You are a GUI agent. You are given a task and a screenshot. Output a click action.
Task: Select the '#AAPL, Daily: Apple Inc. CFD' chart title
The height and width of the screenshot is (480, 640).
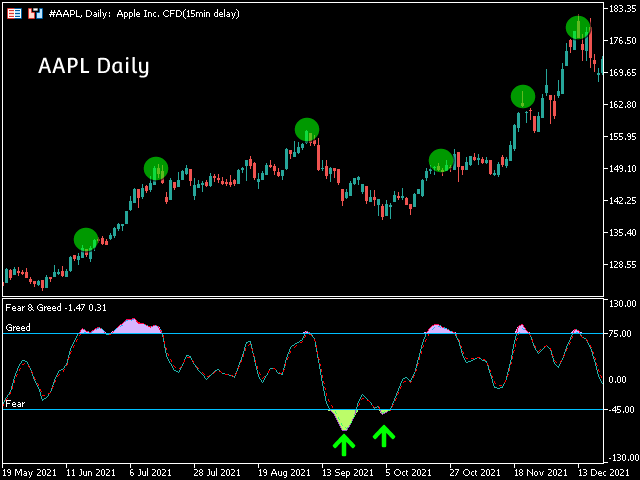point(144,14)
